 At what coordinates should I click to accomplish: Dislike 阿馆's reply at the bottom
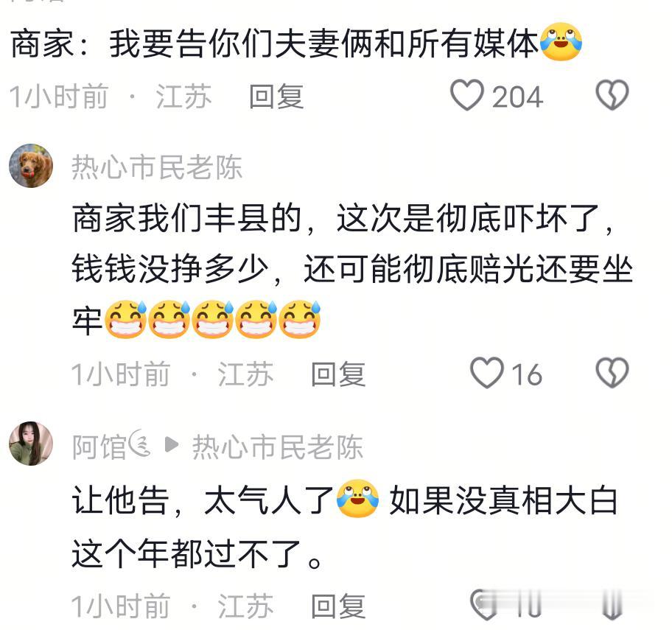click(612, 604)
